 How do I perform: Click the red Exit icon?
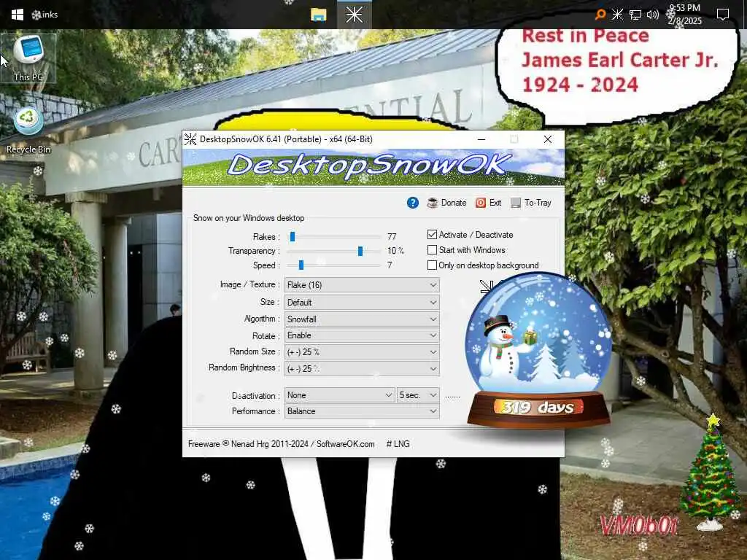click(481, 203)
